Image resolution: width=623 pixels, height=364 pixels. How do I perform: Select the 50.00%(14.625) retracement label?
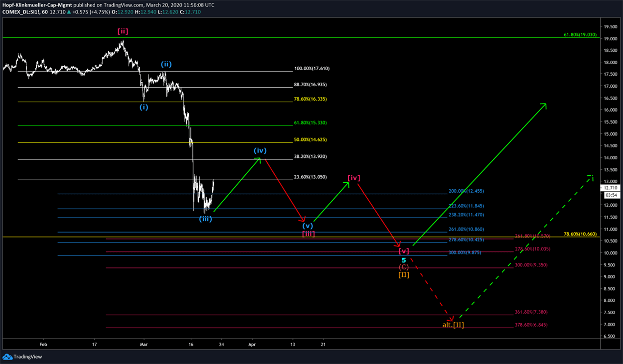pos(311,140)
